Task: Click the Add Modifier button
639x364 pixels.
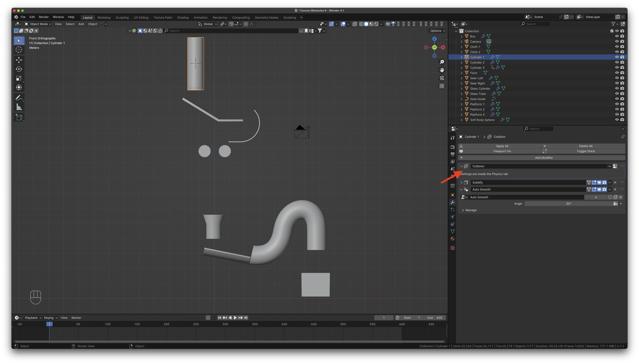Action: tap(542, 158)
